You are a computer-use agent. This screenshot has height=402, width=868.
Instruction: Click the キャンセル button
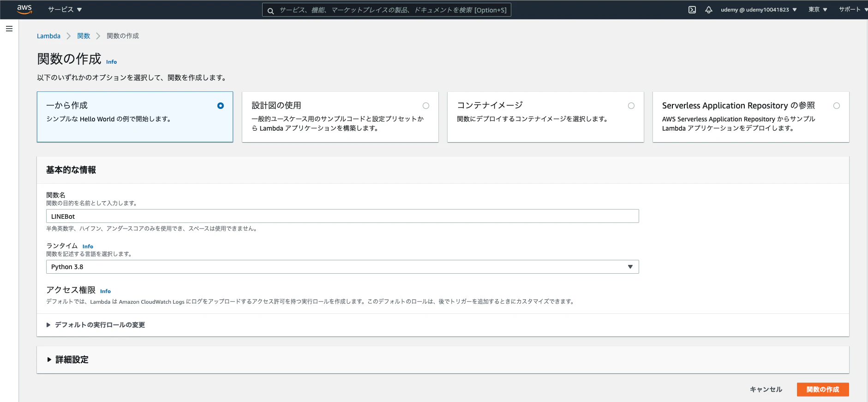[766, 390]
